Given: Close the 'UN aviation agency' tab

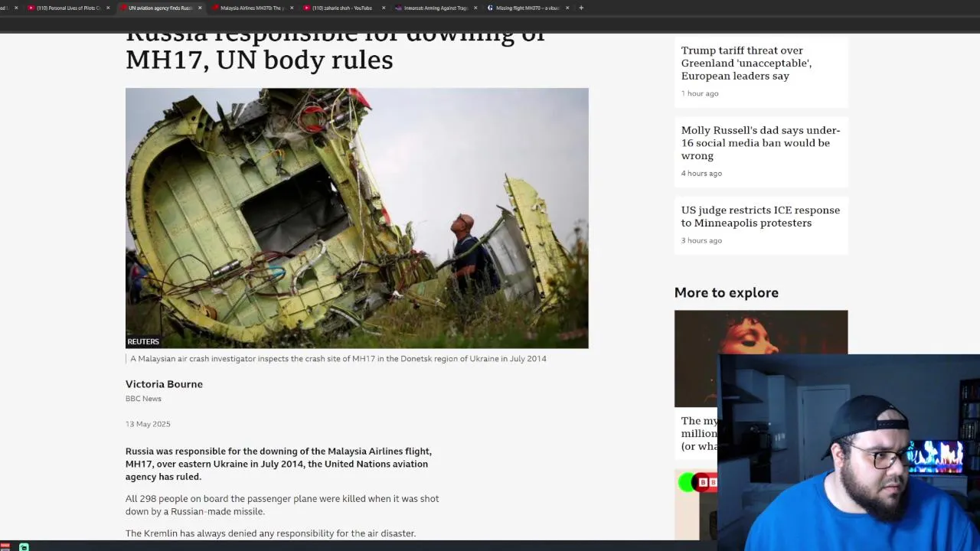Looking at the screenshot, I should coord(200,8).
